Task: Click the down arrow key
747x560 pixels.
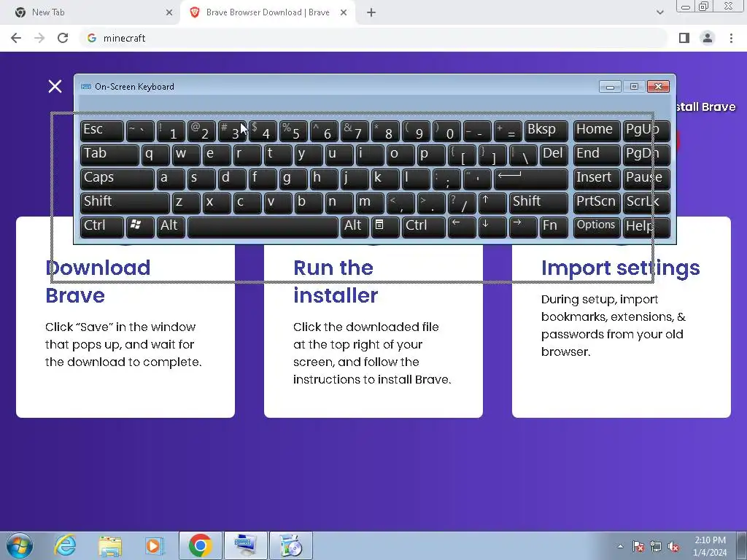Action: click(x=492, y=226)
